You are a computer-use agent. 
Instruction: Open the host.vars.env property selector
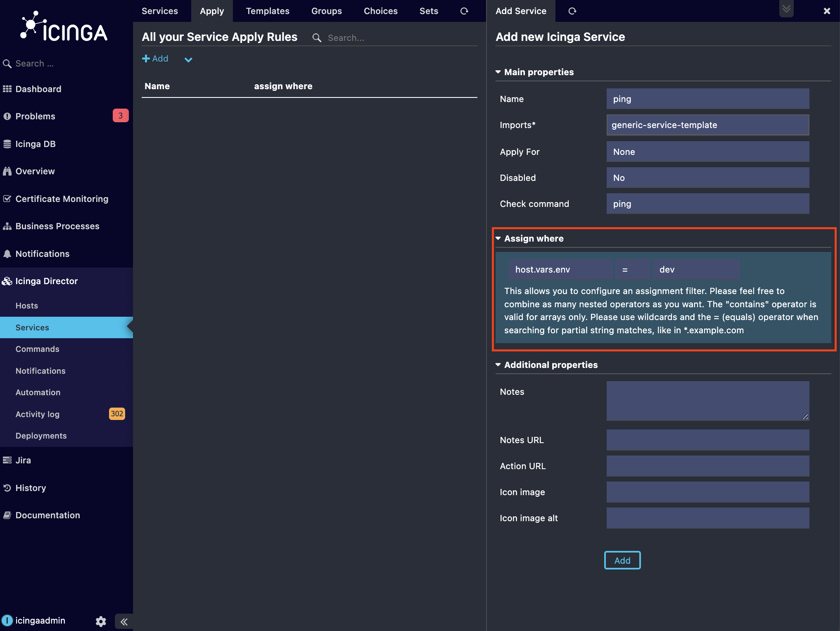pos(560,269)
